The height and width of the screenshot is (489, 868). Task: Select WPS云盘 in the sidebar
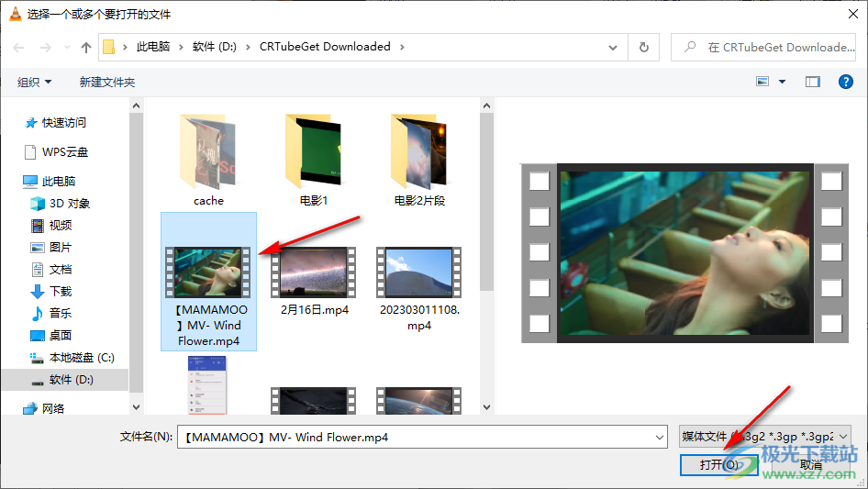click(x=57, y=151)
